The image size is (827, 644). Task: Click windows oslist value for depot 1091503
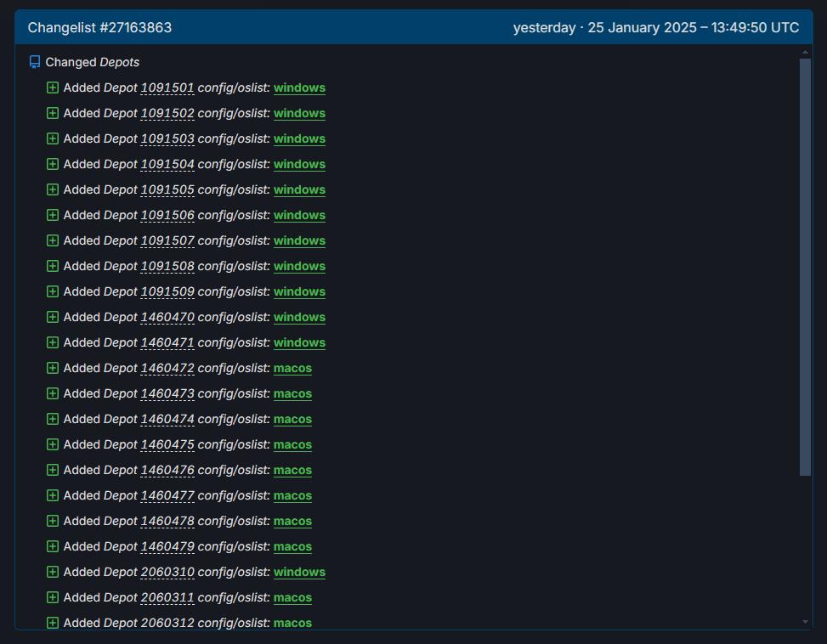(x=299, y=138)
